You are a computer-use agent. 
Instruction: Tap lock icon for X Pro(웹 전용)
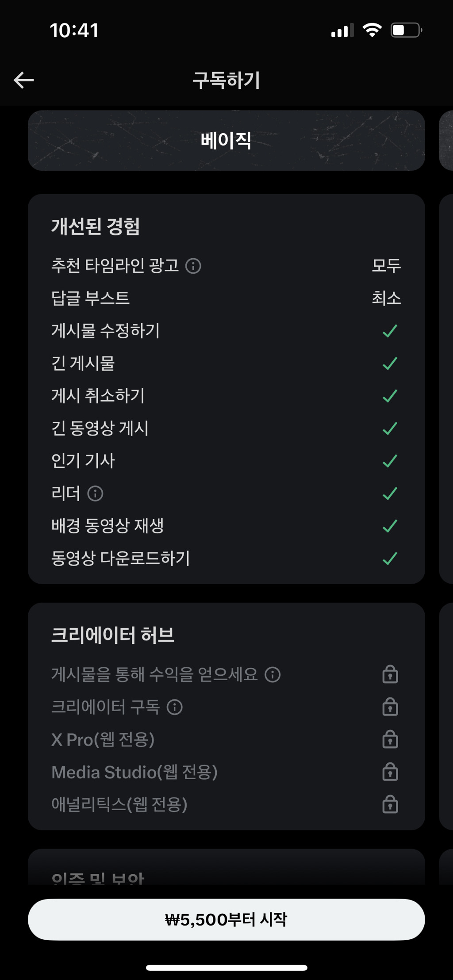point(390,739)
